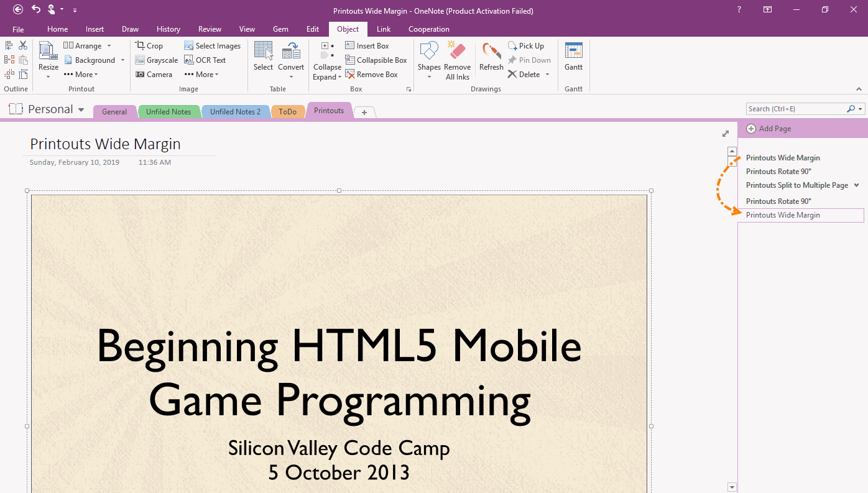
Task: Click Remove All Inks
Action: pos(458,61)
